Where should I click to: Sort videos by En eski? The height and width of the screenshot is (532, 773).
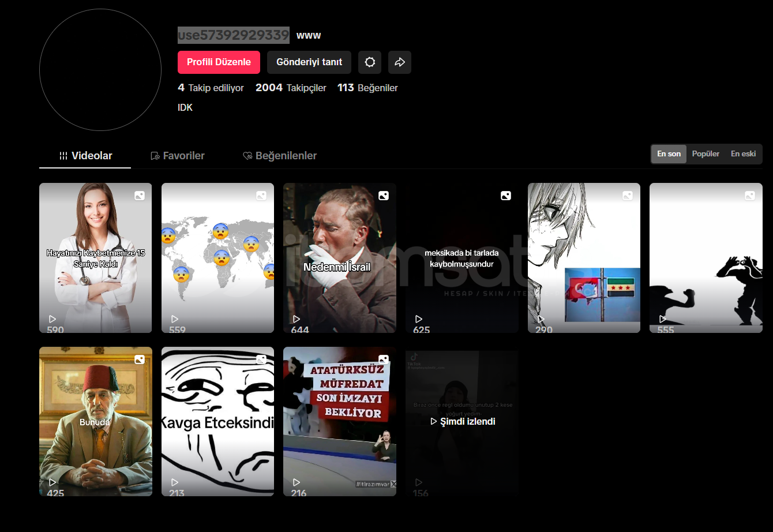tap(743, 154)
